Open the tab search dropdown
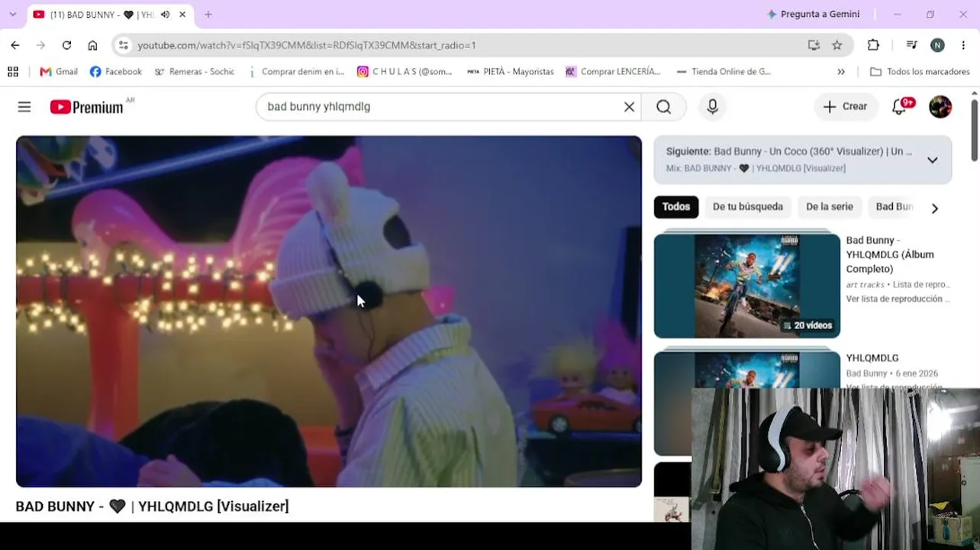Image resolution: width=980 pixels, height=550 pixels. [12, 15]
